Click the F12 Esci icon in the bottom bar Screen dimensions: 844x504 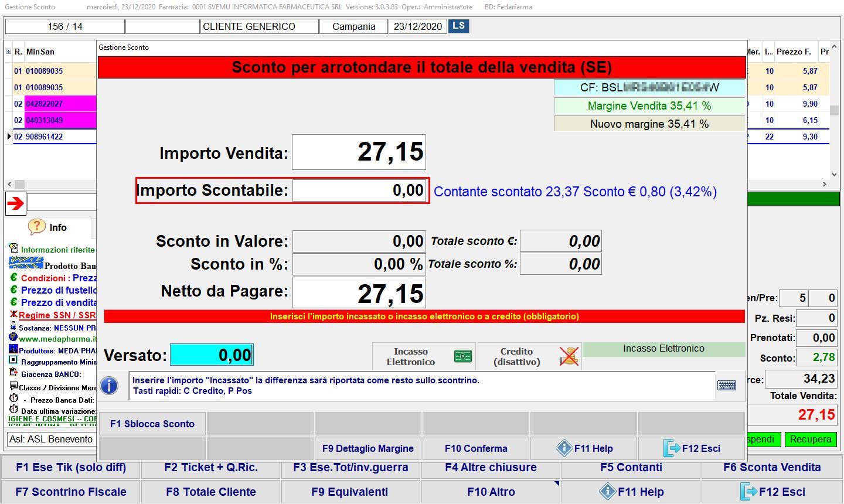tap(748, 492)
